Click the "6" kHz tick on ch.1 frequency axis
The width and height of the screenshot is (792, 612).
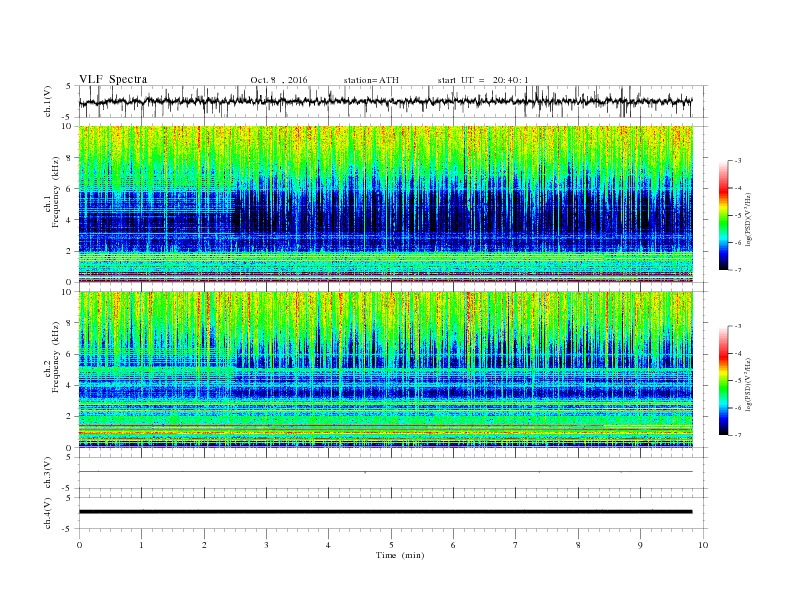pyautogui.click(x=70, y=189)
